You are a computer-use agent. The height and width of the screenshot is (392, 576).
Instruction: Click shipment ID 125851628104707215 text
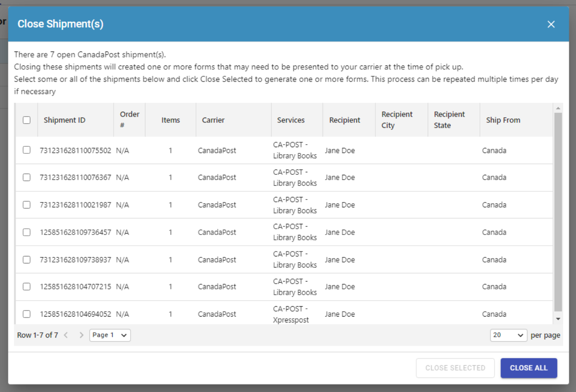tap(75, 286)
